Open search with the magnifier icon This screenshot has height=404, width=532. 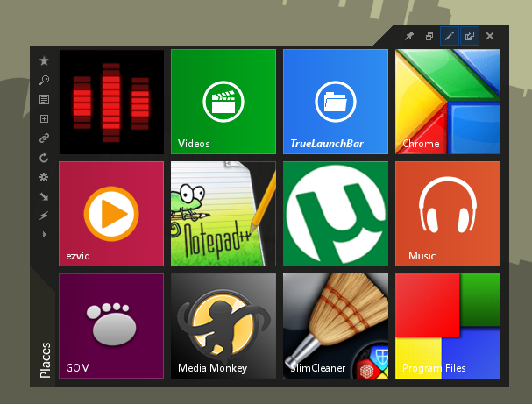click(44, 81)
